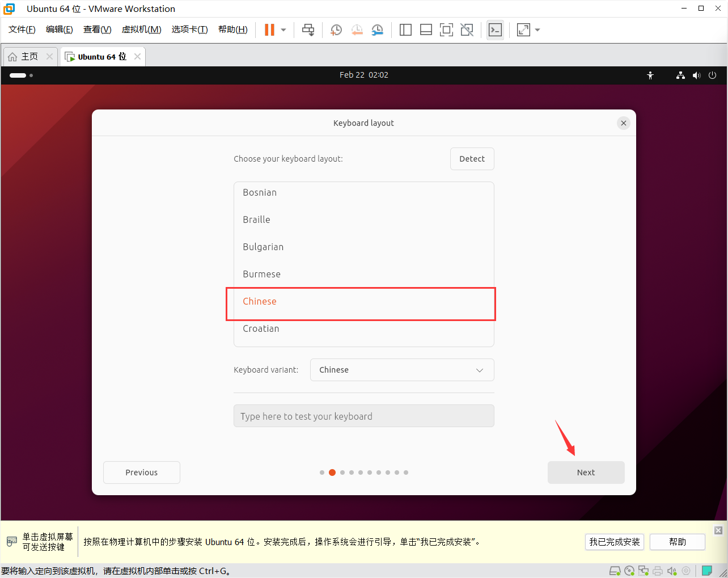Close the 主页 tab

(49, 57)
